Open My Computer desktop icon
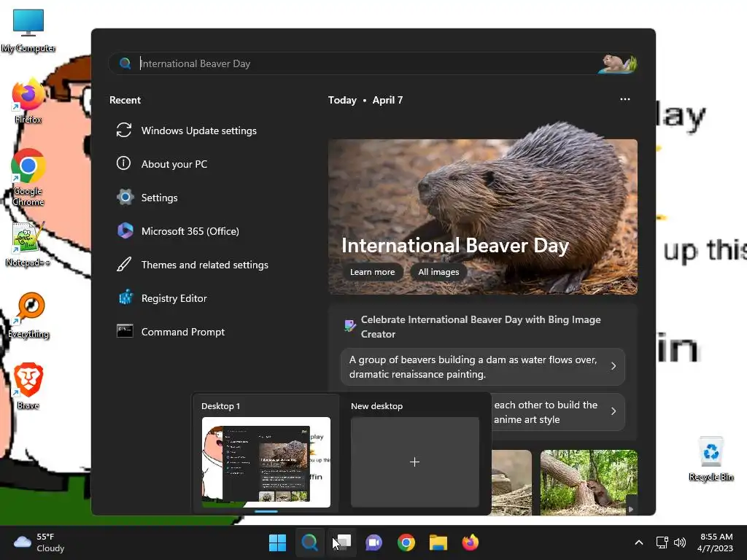747x560 pixels. coord(28,30)
